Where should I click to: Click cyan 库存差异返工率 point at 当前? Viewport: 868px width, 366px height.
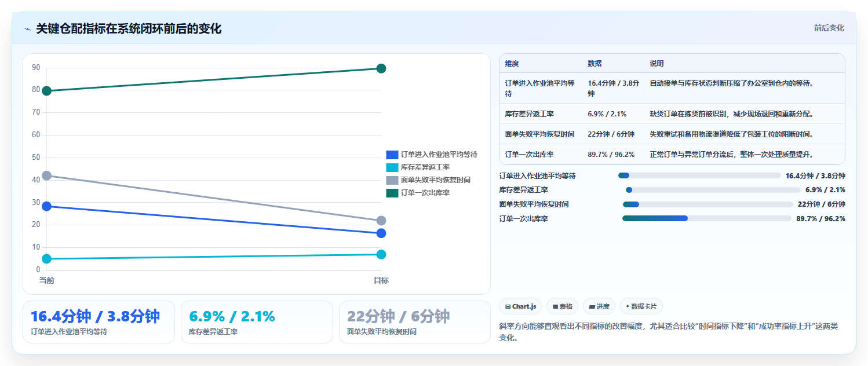[46, 259]
